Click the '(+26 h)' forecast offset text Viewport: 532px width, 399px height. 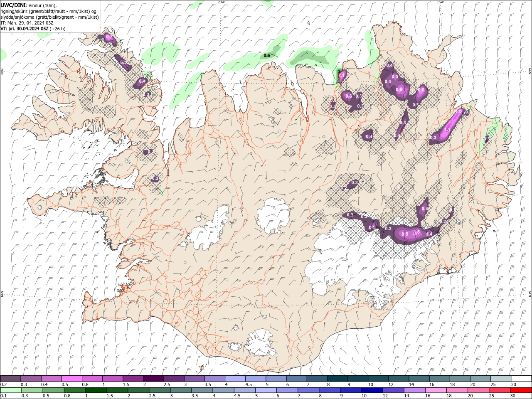[x=57, y=29]
